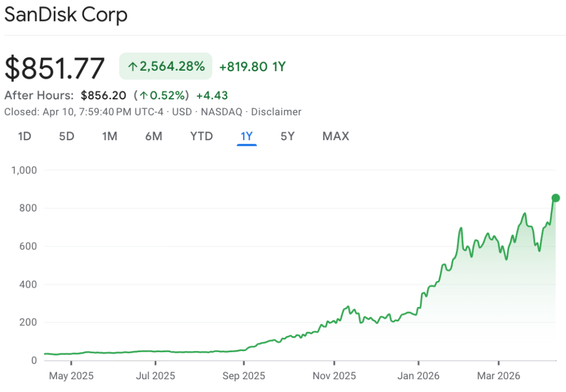
Task: Click the active 1Y tab
Action: (x=247, y=136)
